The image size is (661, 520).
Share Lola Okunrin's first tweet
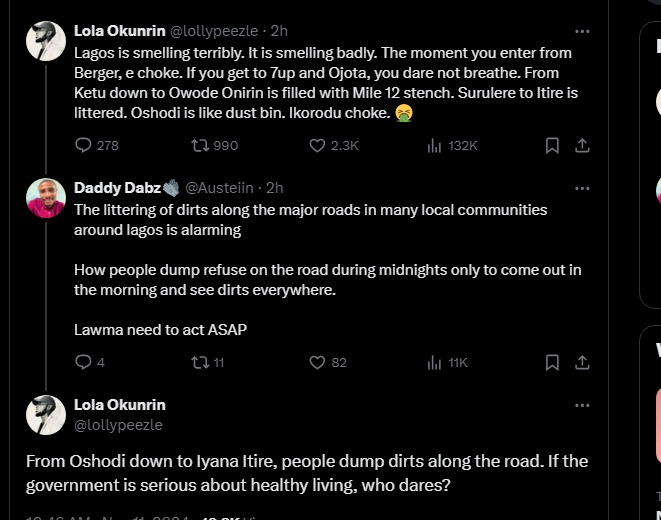point(582,145)
